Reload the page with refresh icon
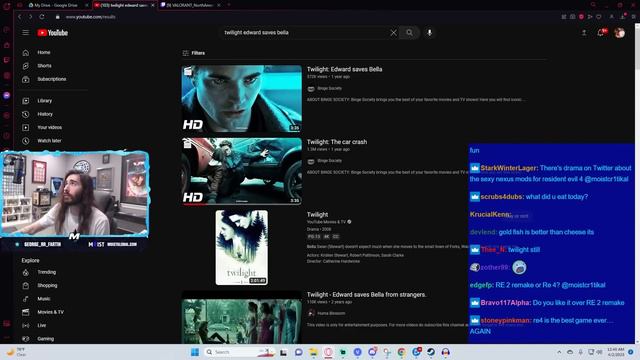Screen dimensions: 640x360 tap(42, 17)
